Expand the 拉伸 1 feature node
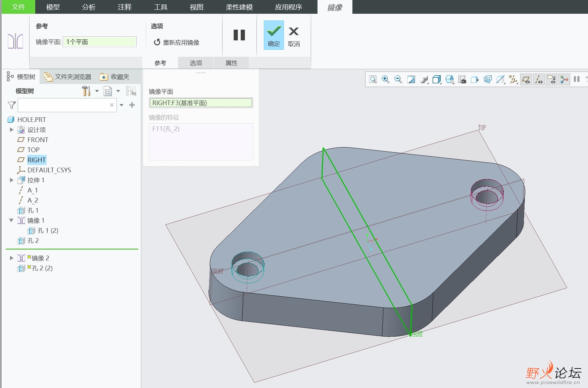588x388 pixels. point(11,180)
